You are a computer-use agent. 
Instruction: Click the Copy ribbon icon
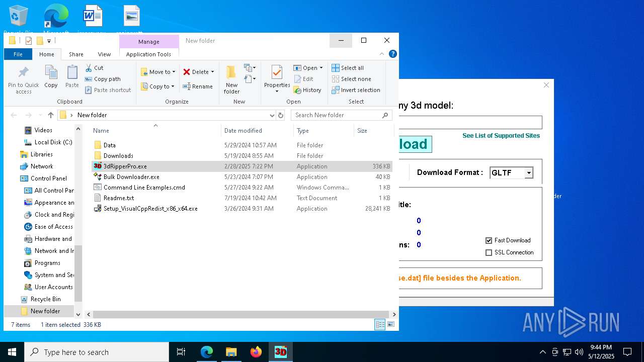coord(51,77)
